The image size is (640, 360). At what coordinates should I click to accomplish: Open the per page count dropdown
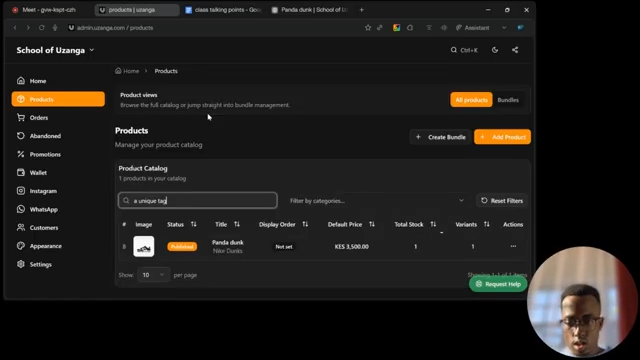tap(153, 275)
